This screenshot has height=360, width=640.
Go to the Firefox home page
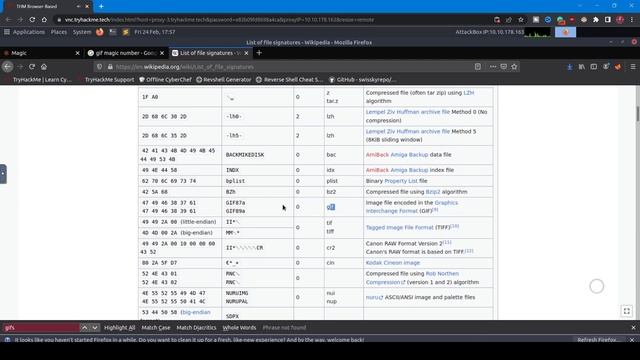tap(44, 67)
